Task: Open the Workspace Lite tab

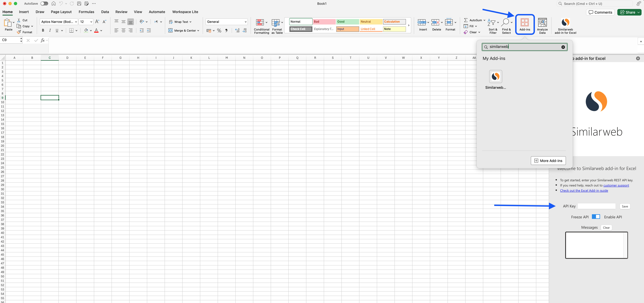Action: [185, 12]
